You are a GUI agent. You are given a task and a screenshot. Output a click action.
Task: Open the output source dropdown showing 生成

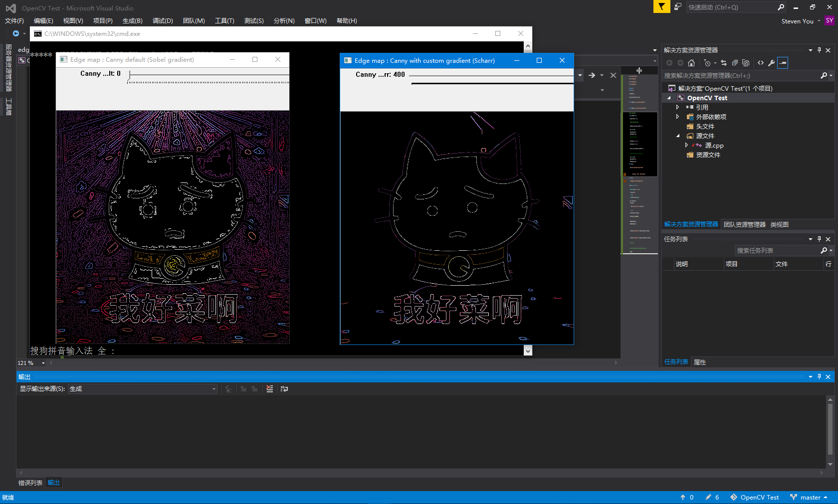[143, 389]
